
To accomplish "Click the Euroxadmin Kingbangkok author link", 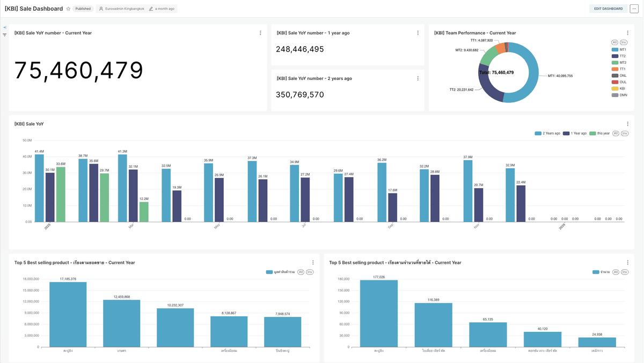I will (122, 9).
